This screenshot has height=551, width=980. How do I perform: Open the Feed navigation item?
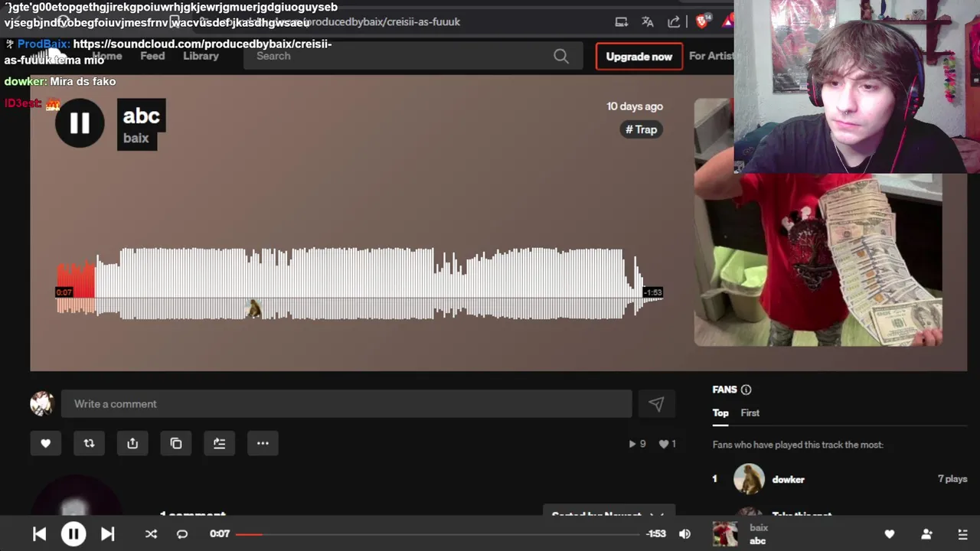pos(152,56)
